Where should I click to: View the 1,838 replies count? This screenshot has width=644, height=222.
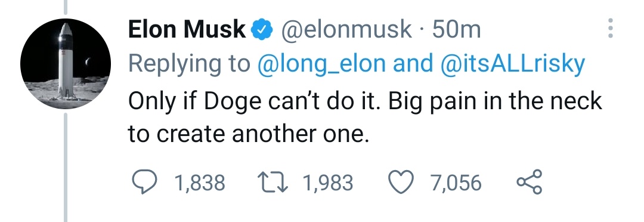pyautogui.click(x=200, y=183)
